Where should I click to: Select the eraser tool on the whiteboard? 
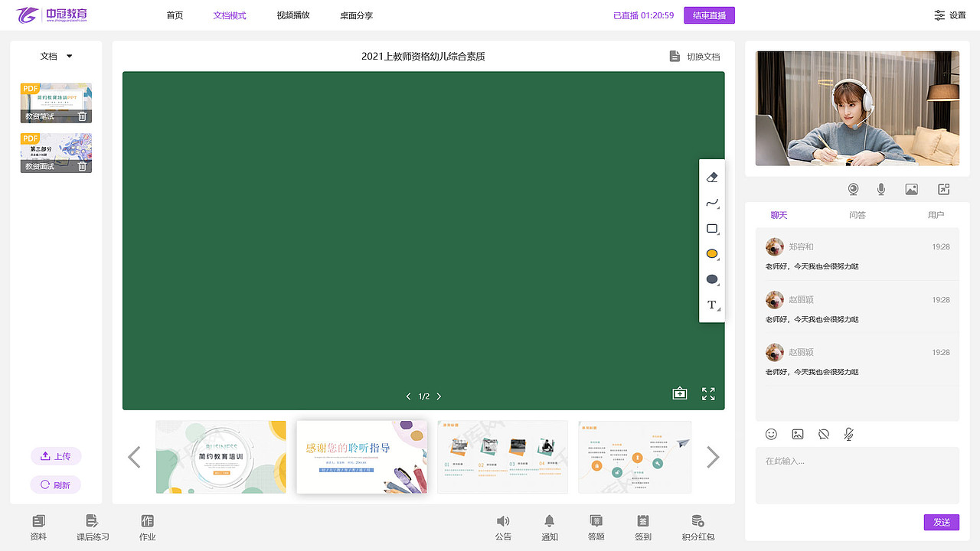711,176
